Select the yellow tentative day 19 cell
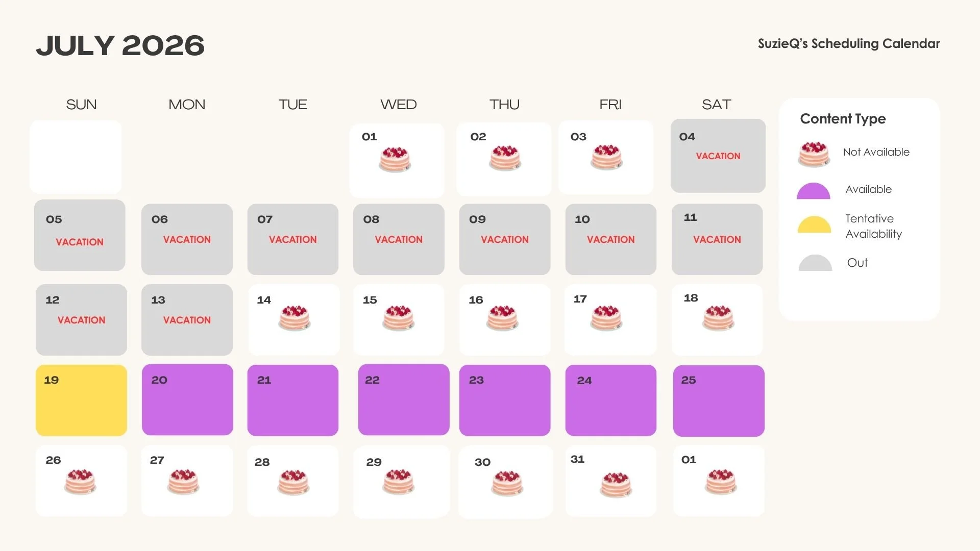980x551 pixels. tap(81, 400)
